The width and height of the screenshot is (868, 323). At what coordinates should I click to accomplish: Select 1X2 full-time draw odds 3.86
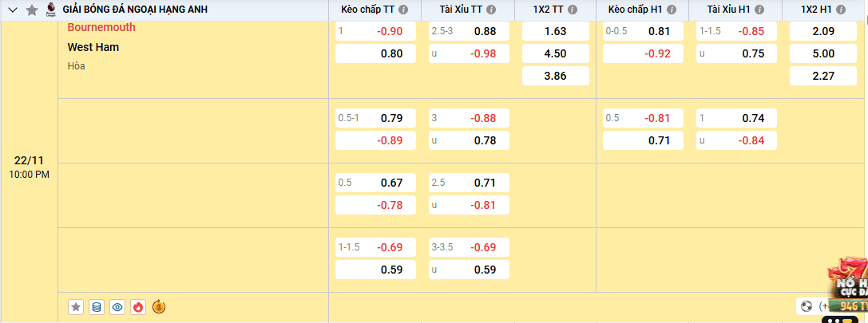point(555,77)
